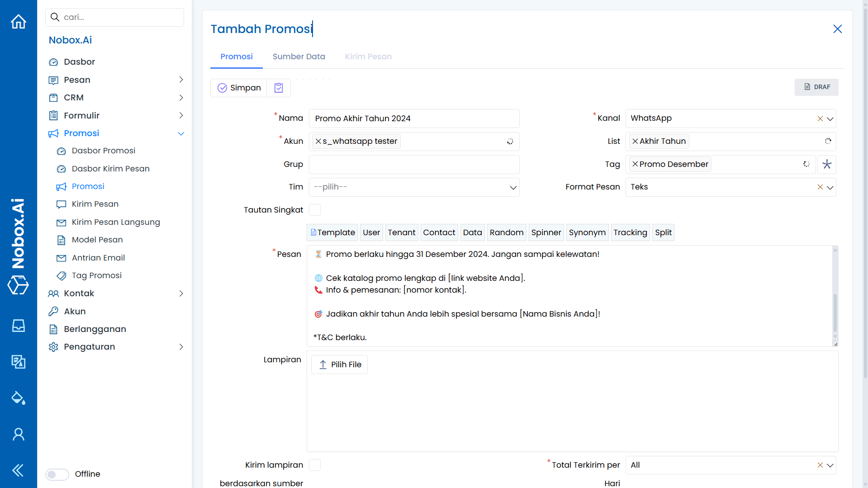The height and width of the screenshot is (488, 868).
Task: Open the paint bucket theme icon
Action: point(19,398)
